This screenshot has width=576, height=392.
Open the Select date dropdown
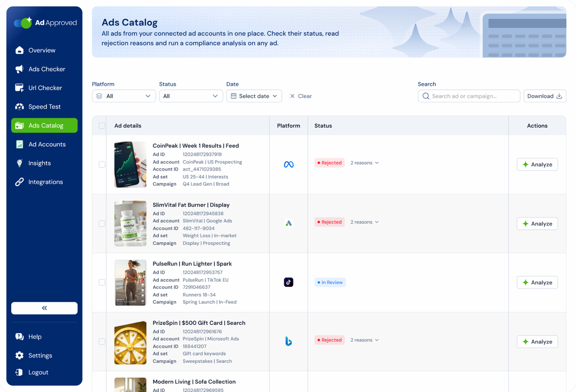point(254,96)
